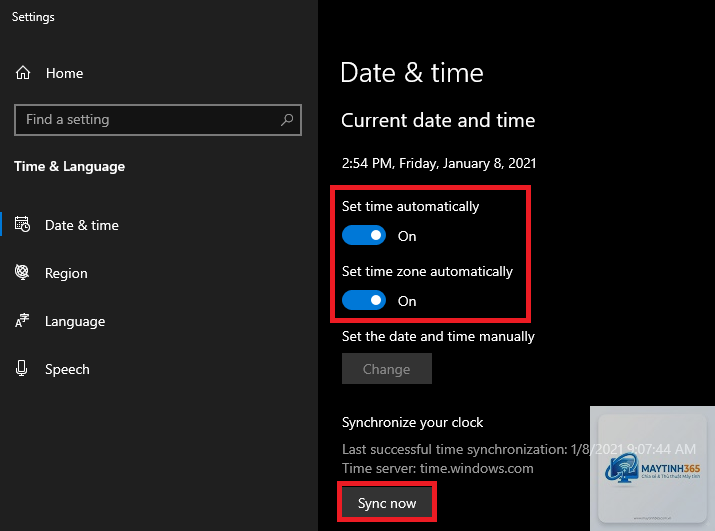This screenshot has width=715, height=531.
Task: Click Last successful time synchronization text
Action: pos(519,449)
